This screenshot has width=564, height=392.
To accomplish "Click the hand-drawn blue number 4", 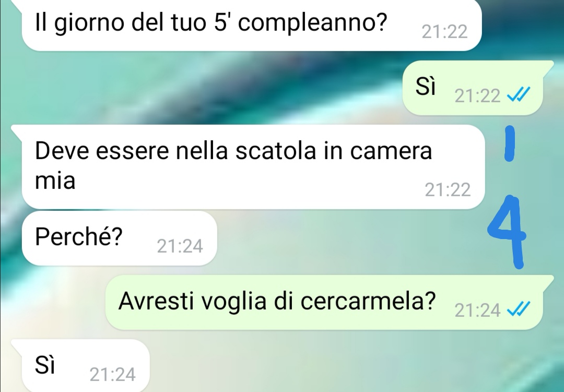I will [x=507, y=232].
